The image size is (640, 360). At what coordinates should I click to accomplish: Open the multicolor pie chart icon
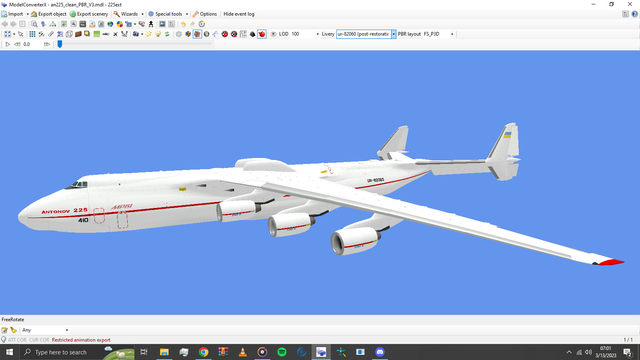pyautogui.click(x=120, y=24)
